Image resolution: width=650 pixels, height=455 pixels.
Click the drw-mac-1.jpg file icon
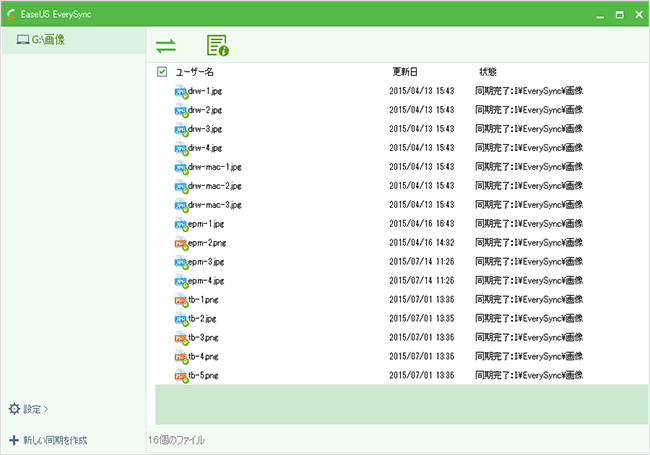(181, 168)
